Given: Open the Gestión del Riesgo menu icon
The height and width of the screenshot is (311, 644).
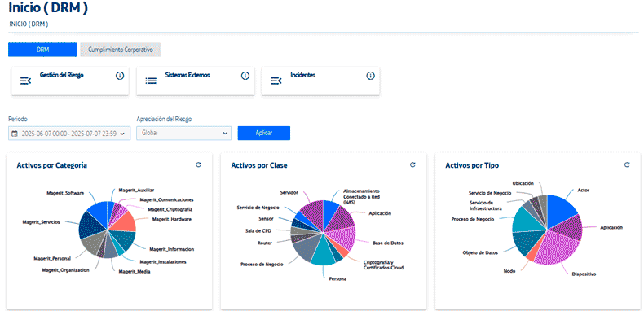Looking at the screenshot, I should [25, 81].
